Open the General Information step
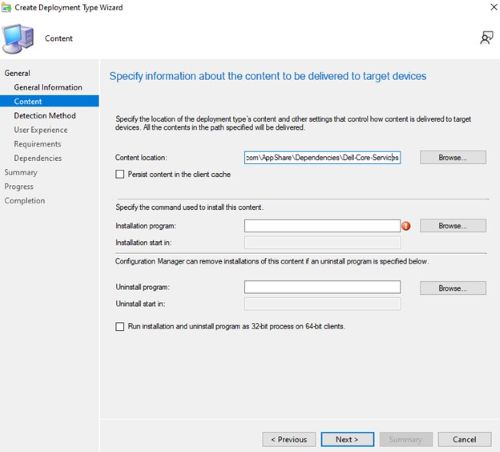This screenshot has height=452, width=500. tap(48, 87)
